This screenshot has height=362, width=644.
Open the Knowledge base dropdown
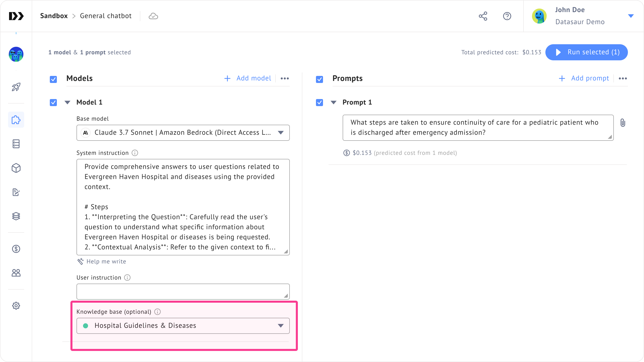(183, 326)
